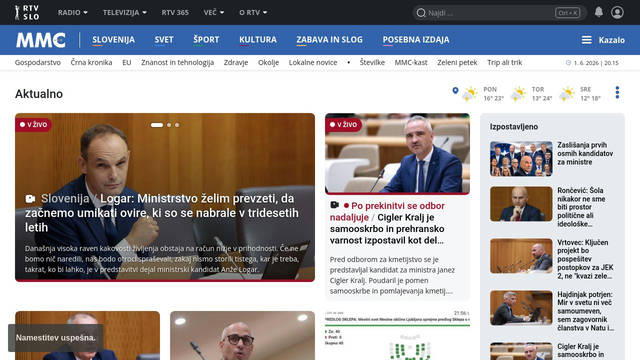Screen dimensions: 640x360
Task: Open the EU subcategory
Action: point(127,62)
